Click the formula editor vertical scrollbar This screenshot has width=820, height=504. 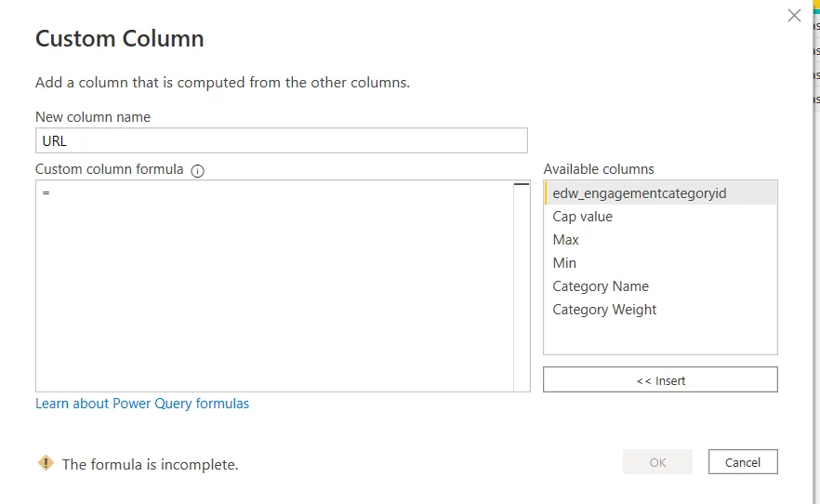(x=522, y=286)
